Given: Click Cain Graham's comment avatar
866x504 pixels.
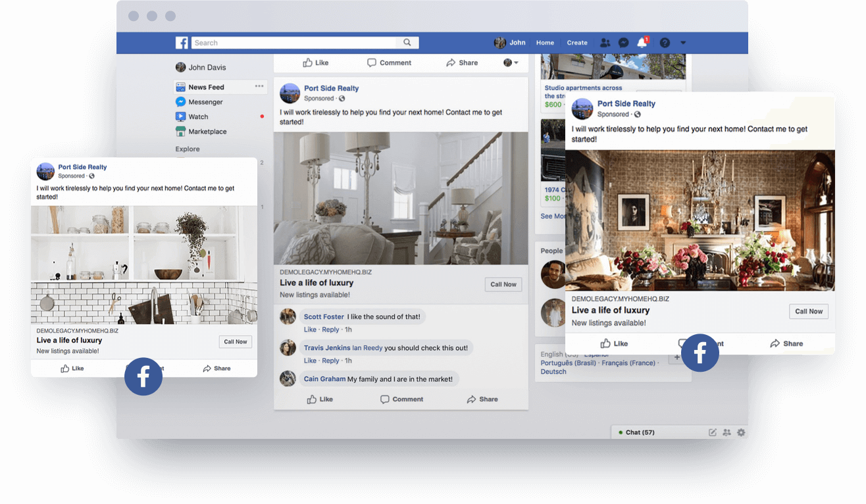Looking at the screenshot, I should [288, 378].
